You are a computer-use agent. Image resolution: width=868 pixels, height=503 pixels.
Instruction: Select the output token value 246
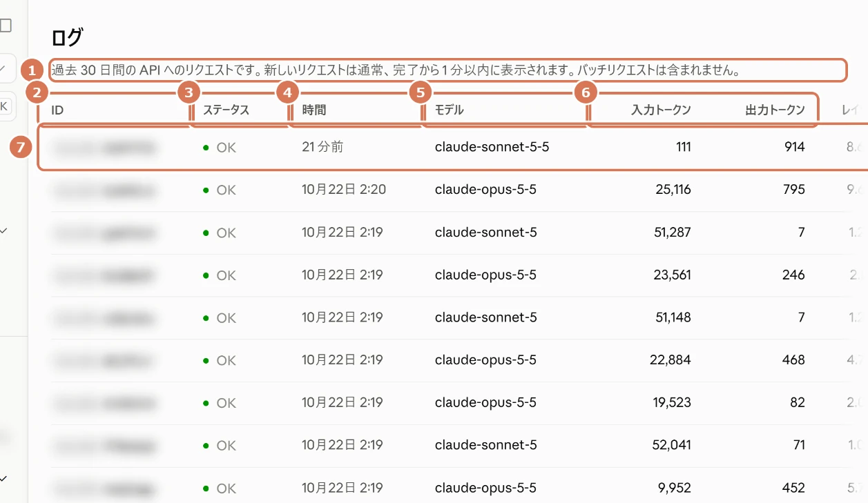pyautogui.click(x=794, y=275)
